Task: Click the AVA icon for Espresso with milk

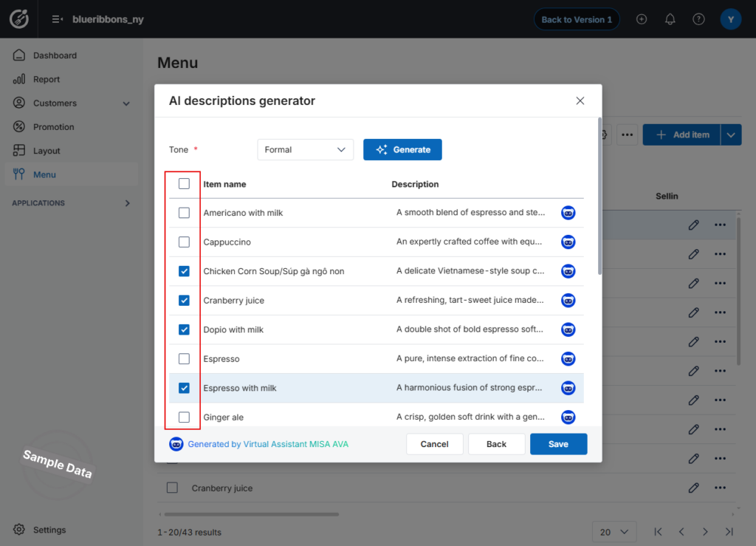Action: [x=568, y=389]
